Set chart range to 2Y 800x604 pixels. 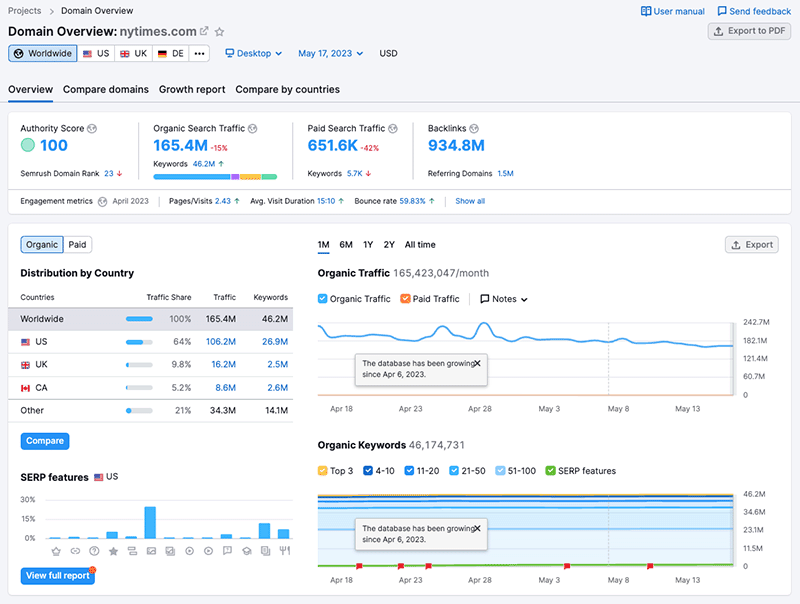(389, 245)
